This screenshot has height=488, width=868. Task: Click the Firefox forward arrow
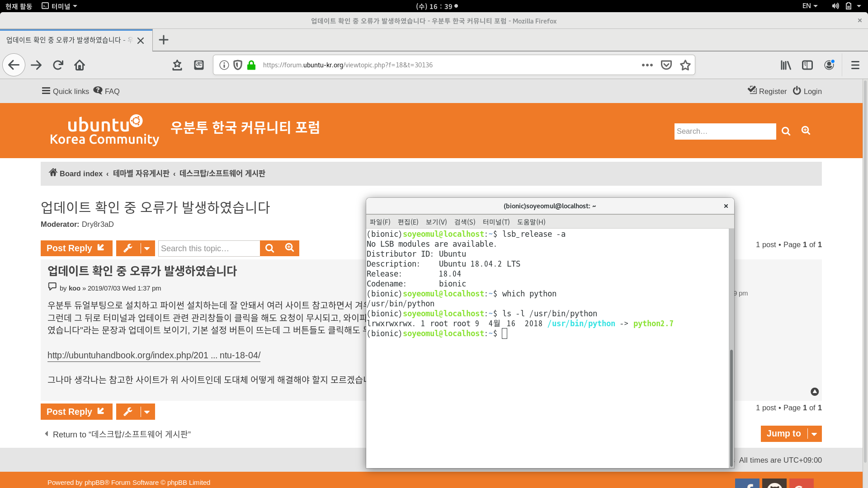pos(36,65)
